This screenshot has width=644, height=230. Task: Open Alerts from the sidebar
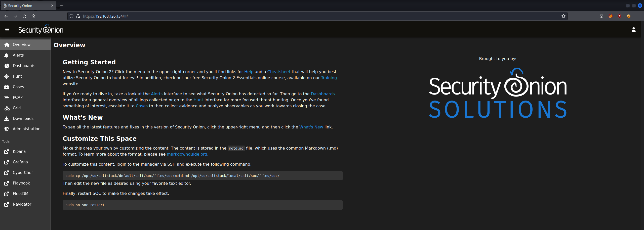pyautogui.click(x=25, y=55)
